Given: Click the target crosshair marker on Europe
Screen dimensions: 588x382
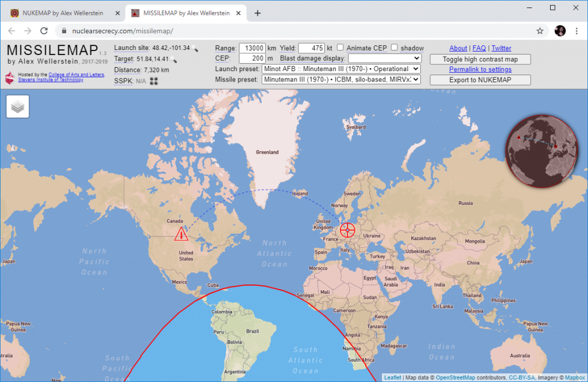Looking at the screenshot, I should tap(347, 230).
